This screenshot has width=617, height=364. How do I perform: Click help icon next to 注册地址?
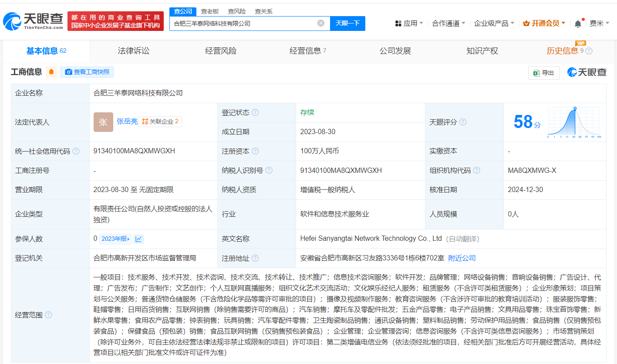point(255,258)
